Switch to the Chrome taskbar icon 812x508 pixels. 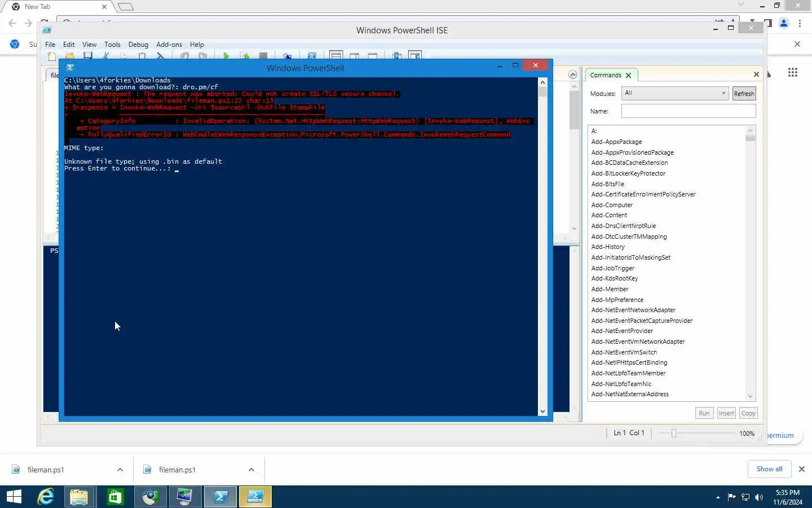150,497
